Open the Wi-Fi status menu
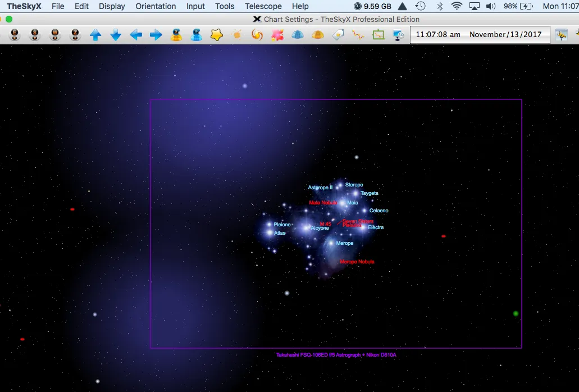 pos(457,6)
